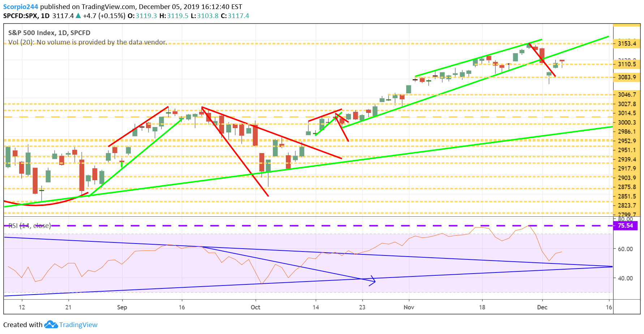Click the close value C:3117.4
The width and height of the screenshot is (644, 334).
pos(235,16)
